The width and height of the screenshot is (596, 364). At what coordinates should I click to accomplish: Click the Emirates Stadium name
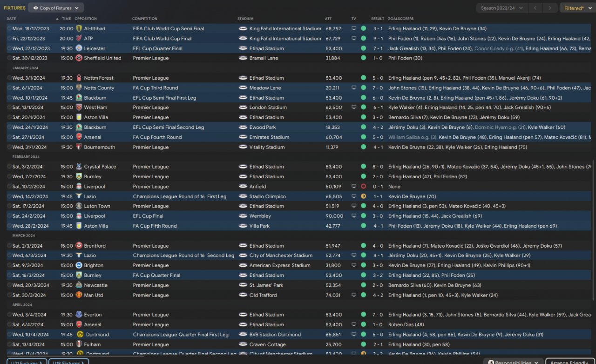269,137
